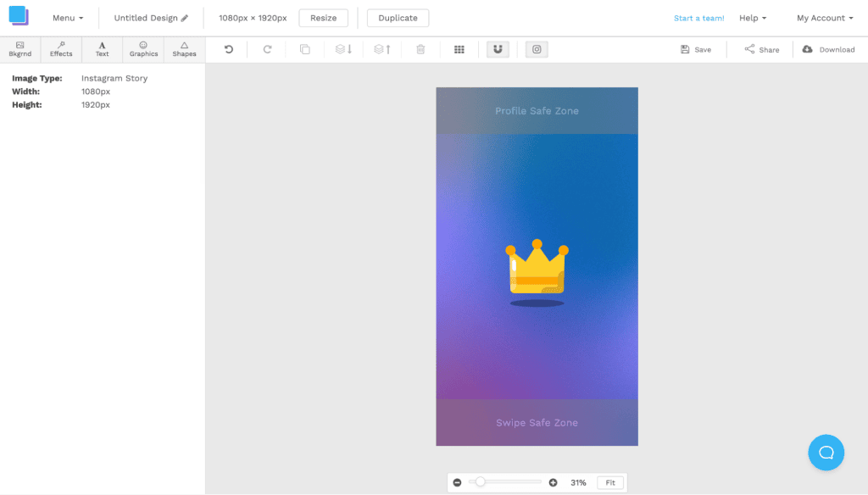This screenshot has width=868, height=495.
Task: Select the Text tool
Action: [x=102, y=49]
